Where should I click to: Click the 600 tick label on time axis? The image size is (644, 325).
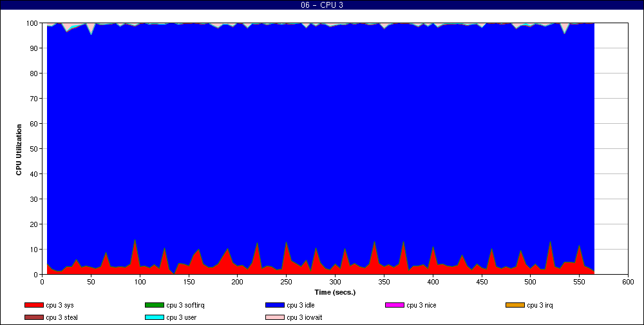click(x=628, y=282)
